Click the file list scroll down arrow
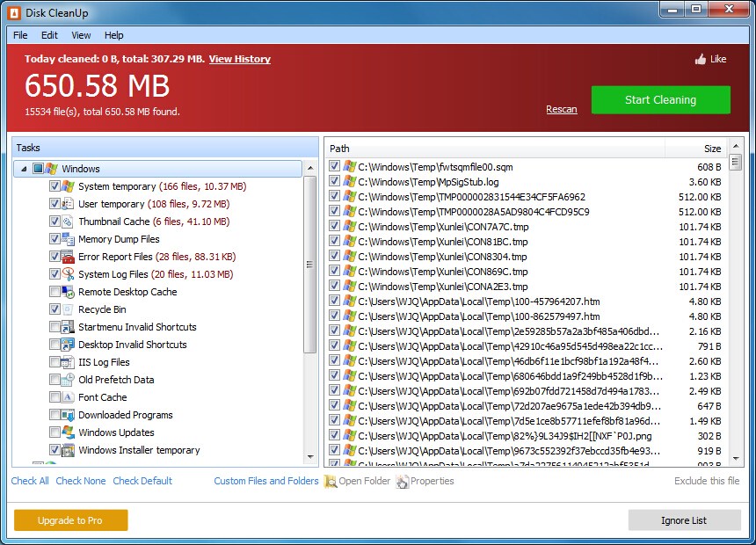This screenshot has width=756, height=545. pos(735,459)
